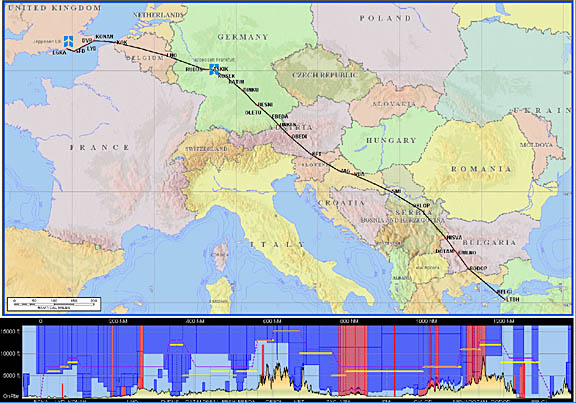Click the long yellow altitude segment in profile
This screenshot has height=403, width=576.
pos(384,371)
